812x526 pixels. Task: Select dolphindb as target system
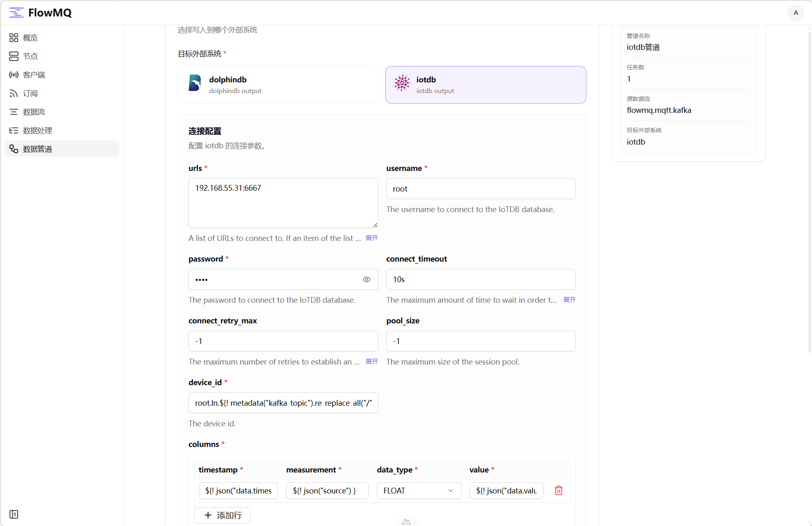click(278, 85)
